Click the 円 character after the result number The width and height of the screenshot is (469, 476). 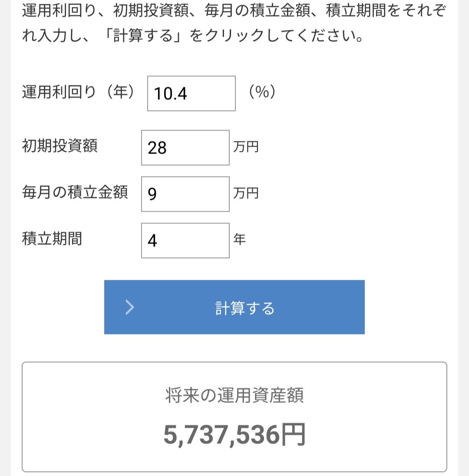point(293,435)
